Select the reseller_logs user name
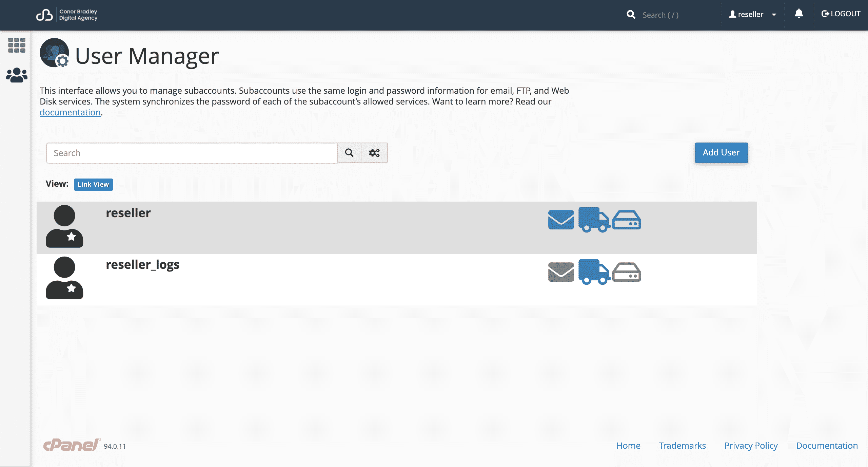 tap(142, 265)
